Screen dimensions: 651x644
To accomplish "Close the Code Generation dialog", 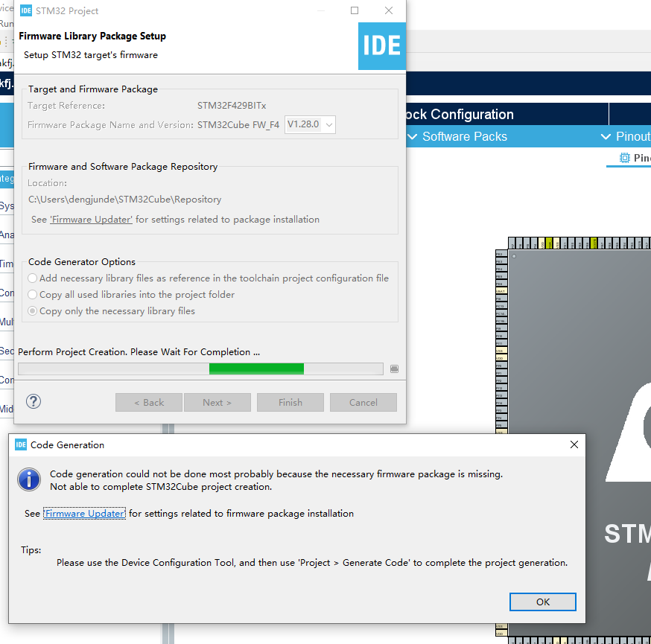I will point(574,444).
